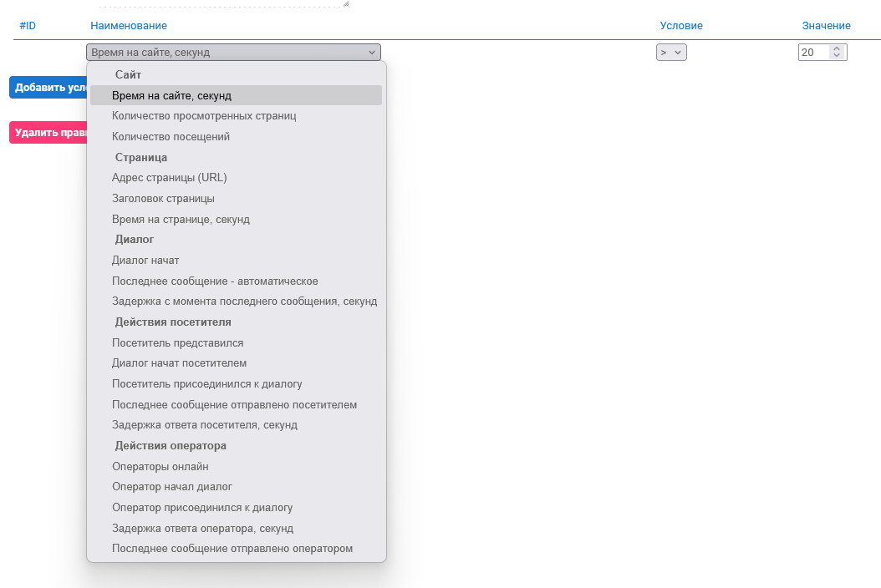Screen dimensions: 881x588
Task: Choose 'Время на странице, секунд' option
Action: click(181, 220)
